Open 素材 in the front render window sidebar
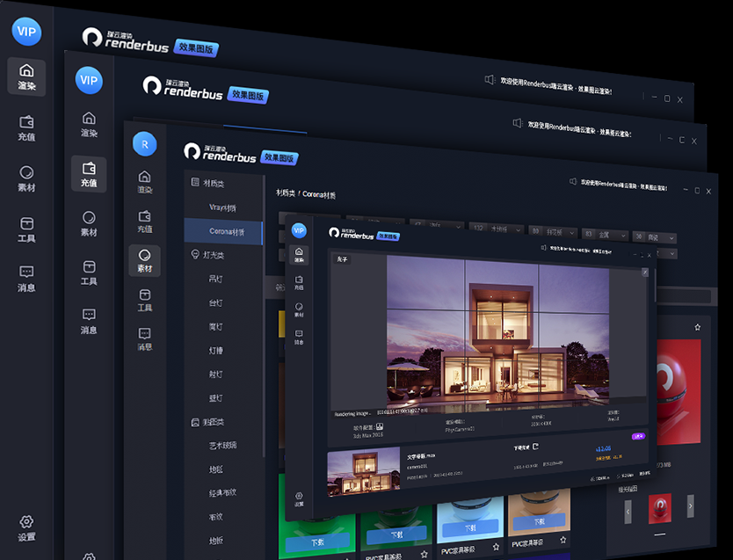Image resolution: width=733 pixels, height=560 pixels. (x=299, y=309)
